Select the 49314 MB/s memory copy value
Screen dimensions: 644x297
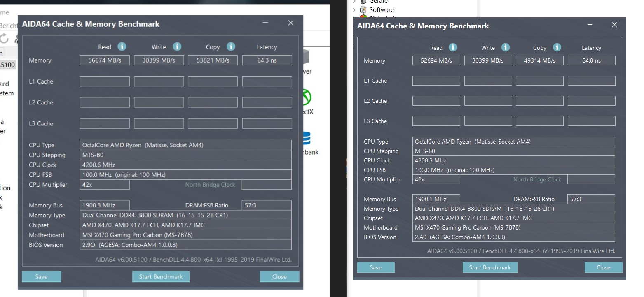click(540, 60)
